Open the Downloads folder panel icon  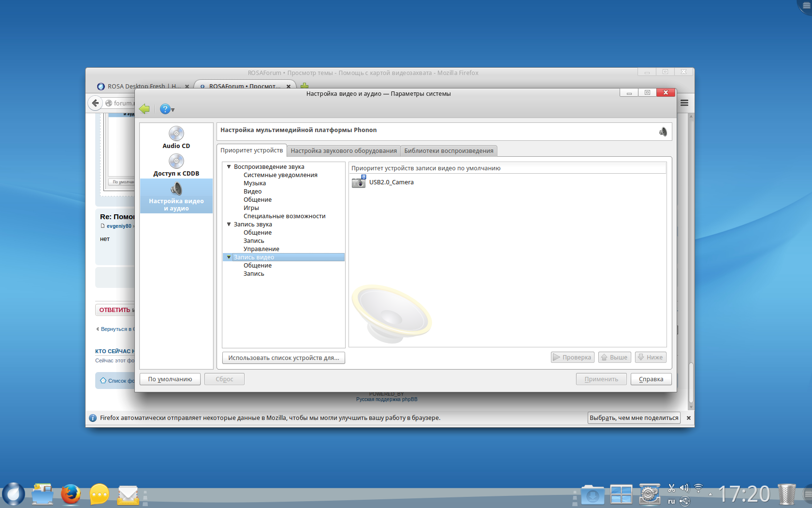tap(593, 495)
